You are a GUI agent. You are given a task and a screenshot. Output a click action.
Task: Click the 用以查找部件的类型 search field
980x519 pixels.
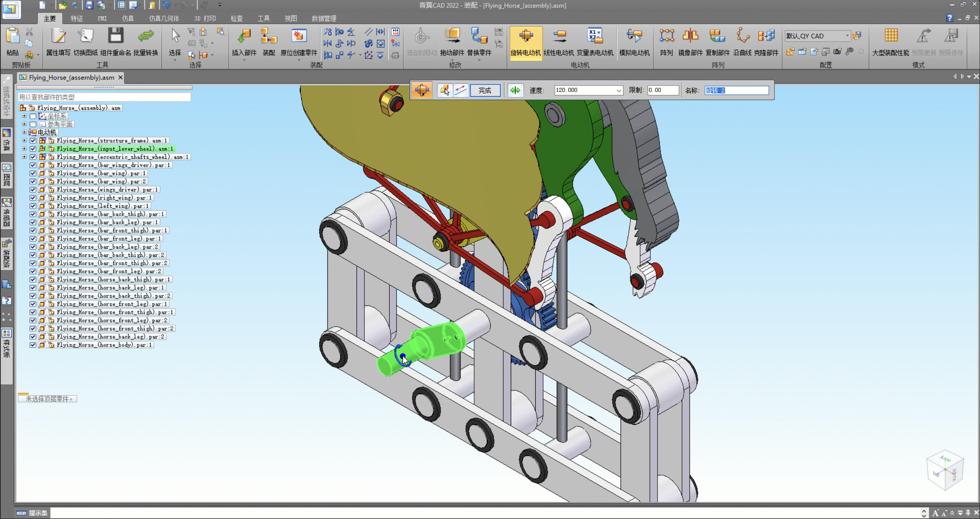(104, 97)
